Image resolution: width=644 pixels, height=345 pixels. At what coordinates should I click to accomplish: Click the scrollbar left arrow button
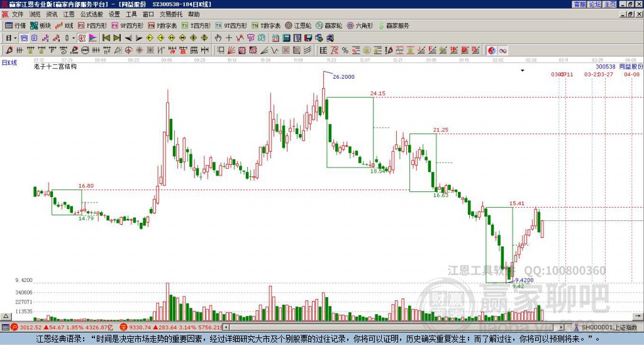[226, 327]
